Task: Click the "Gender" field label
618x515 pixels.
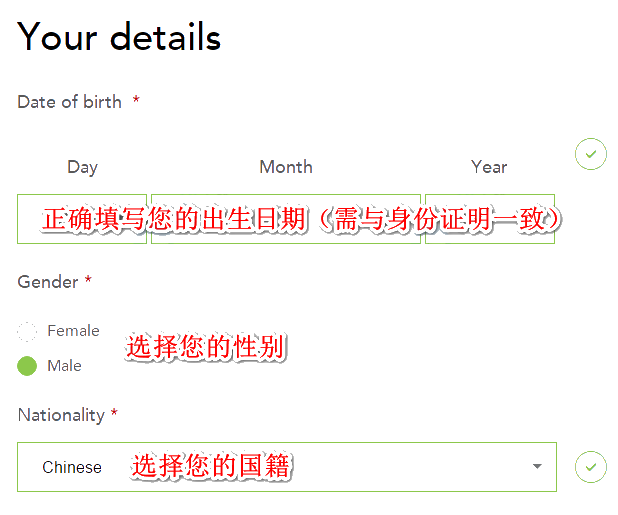Action: (x=48, y=282)
